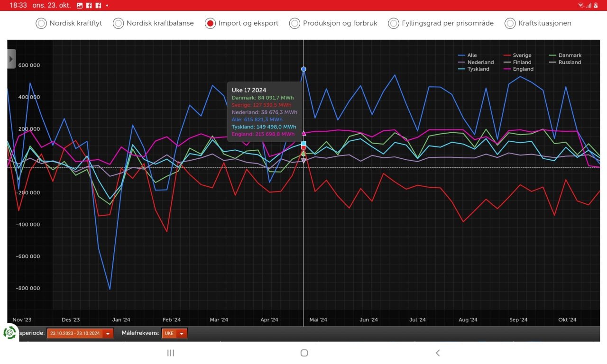Open the date period dropdown
607x364 pixels.
pyautogui.click(x=80, y=334)
